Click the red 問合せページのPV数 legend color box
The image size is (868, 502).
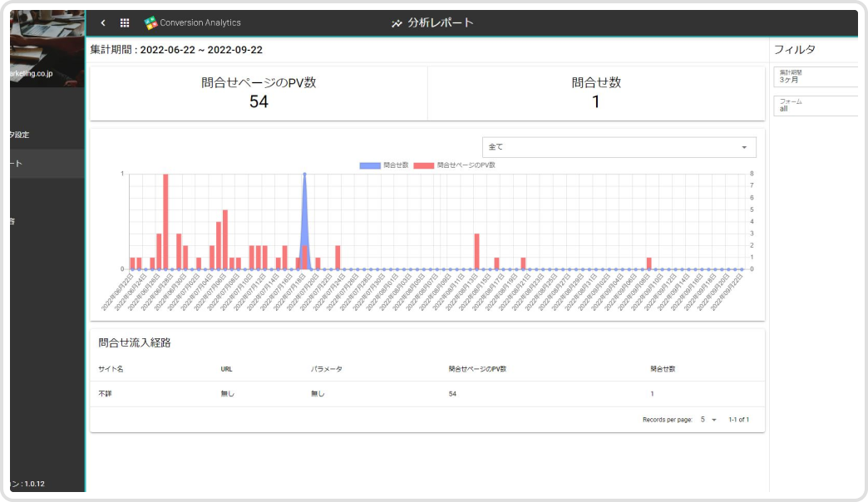[424, 165]
